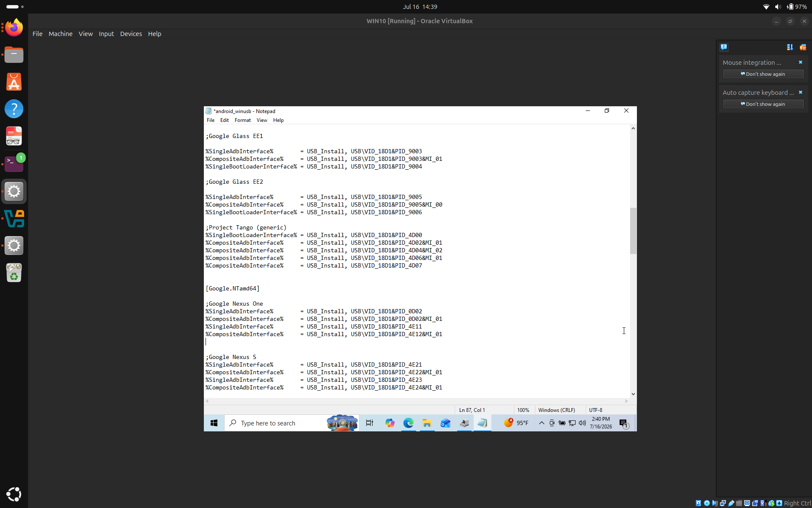The height and width of the screenshot is (508, 812).
Task: Dismiss the Mouse integration notification
Action: coord(800,62)
